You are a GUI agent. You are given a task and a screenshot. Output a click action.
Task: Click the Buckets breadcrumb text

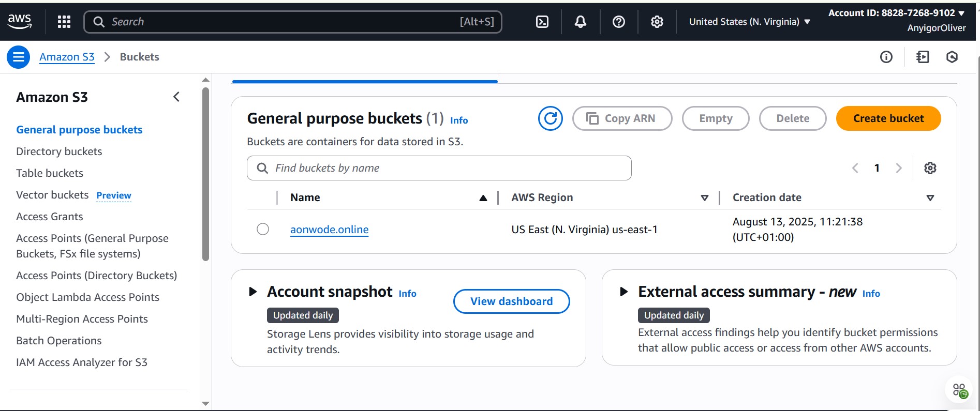point(139,57)
